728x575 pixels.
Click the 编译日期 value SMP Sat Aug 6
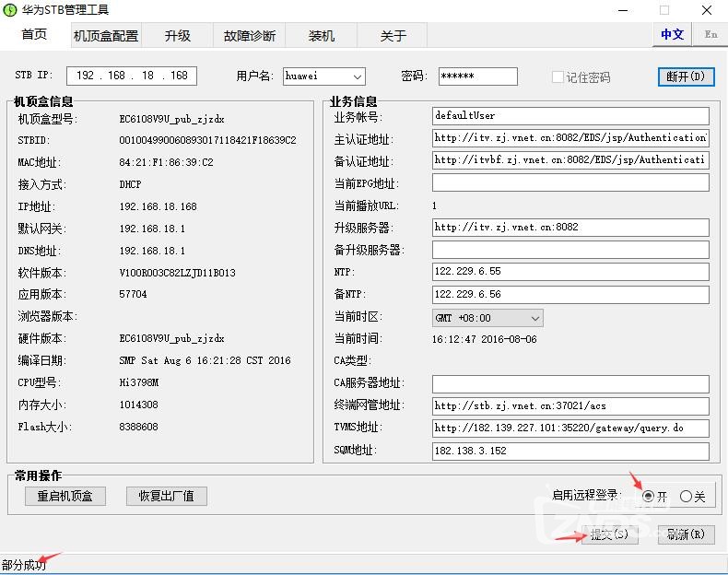coord(205,360)
